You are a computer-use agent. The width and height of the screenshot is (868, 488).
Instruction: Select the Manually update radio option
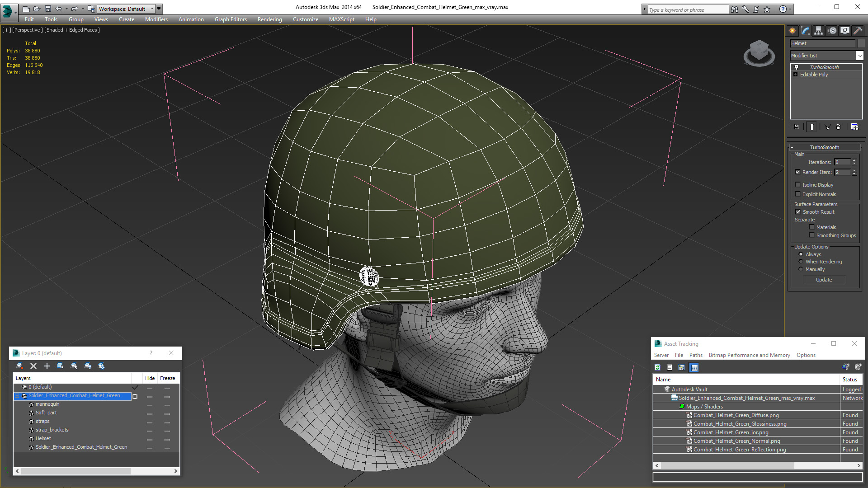point(801,269)
